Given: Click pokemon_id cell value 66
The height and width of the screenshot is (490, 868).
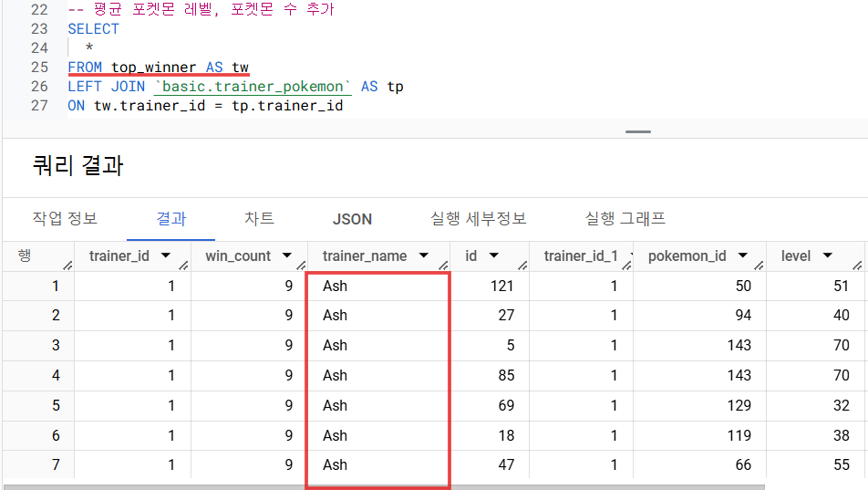Looking at the screenshot, I should point(743,464).
